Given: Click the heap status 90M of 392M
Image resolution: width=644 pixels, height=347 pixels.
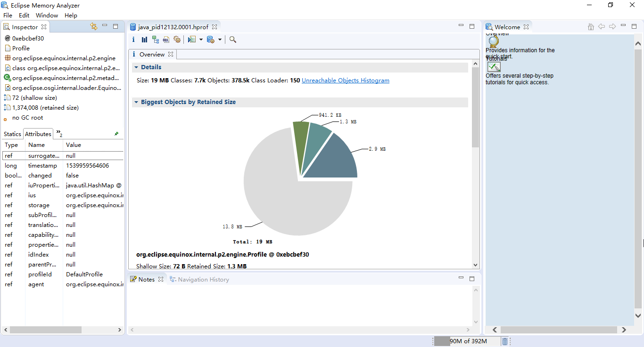Looking at the screenshot, I should pos(466,341).
